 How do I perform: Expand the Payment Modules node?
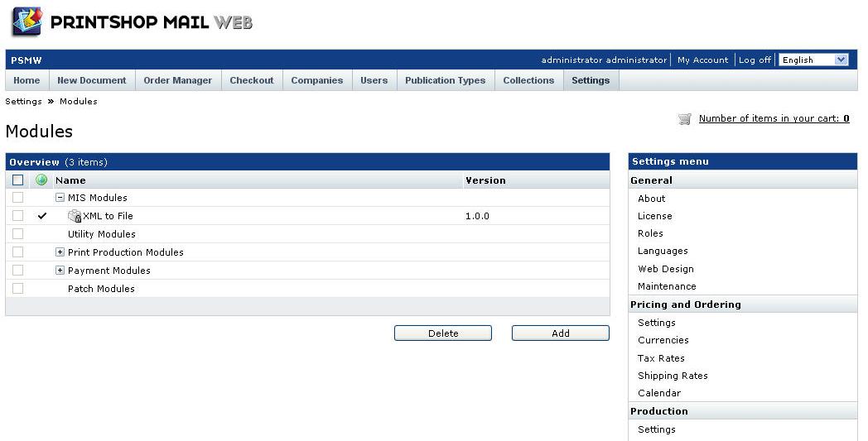[x=60, y=271]
